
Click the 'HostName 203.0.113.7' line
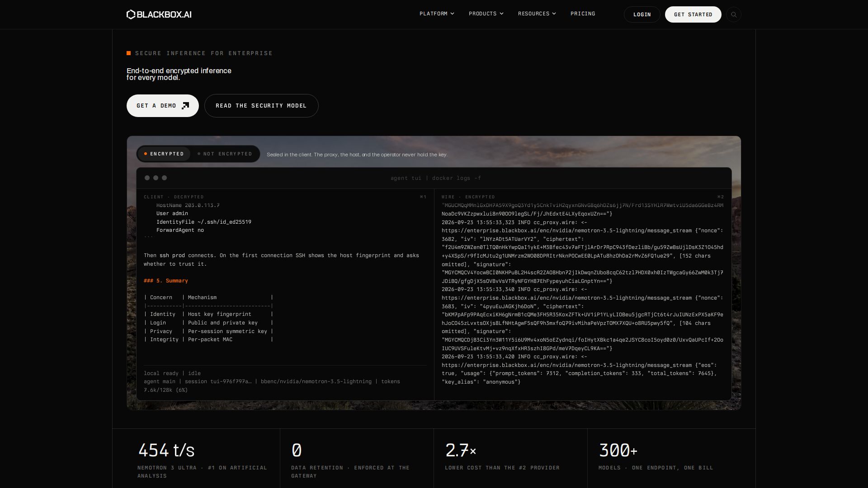click(188, 205)
